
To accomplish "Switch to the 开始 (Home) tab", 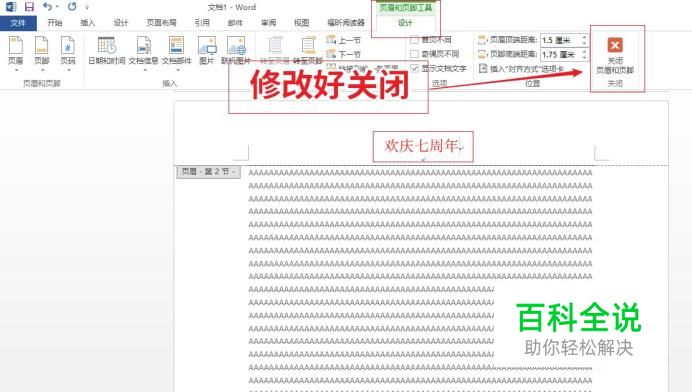I will pyautogui.click(x=55, y=23).
